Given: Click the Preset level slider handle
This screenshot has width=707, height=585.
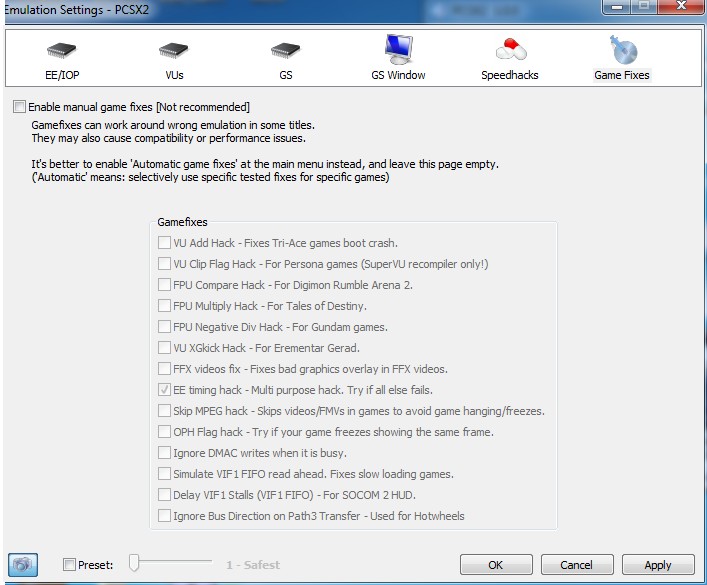Looking at the screenshot, I should click(134, 562).
